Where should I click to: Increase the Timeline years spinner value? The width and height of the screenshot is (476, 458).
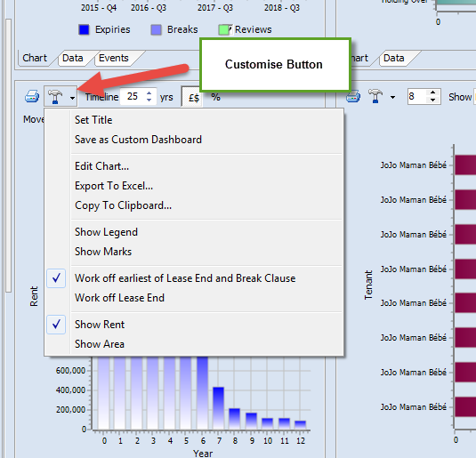(x=149, y=93)
